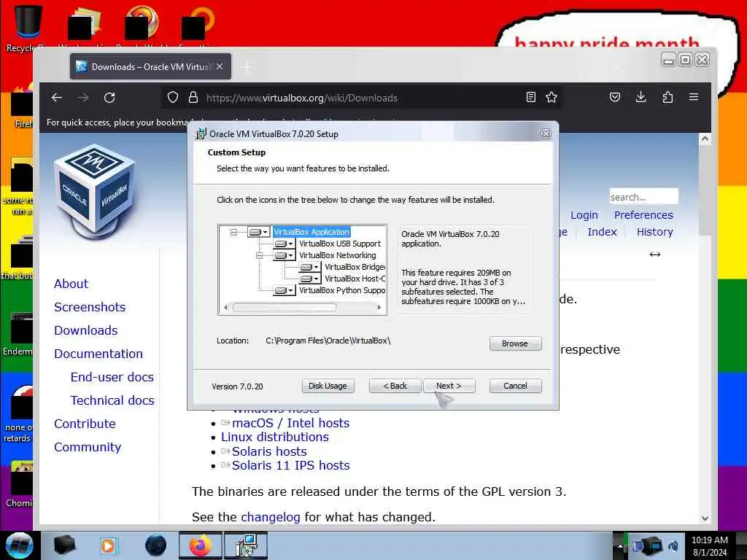This screenshot has width=747, height=560.
Task: Select VirtualBox Python Support tree item
Action: [x=342, y=290]
